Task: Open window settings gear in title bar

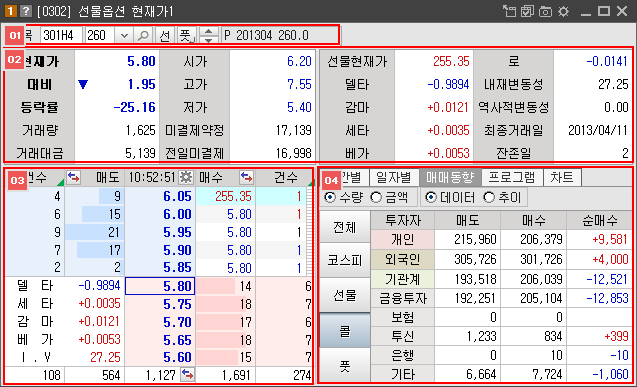Action: click(563, 11)
